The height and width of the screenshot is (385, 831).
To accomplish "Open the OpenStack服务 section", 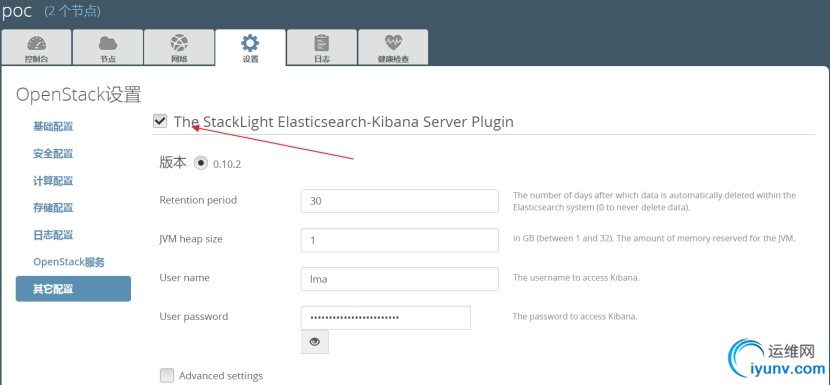I will tap(69, 262).
